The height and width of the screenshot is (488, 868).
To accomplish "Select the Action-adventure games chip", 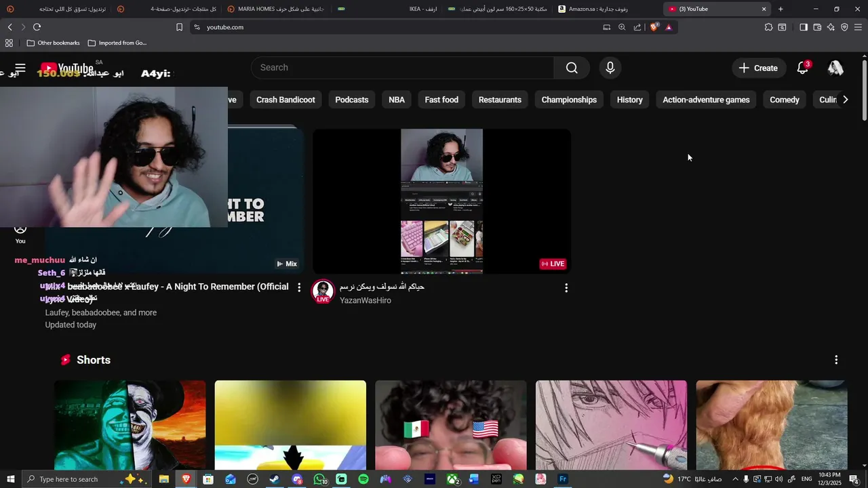I will [706, 100].
